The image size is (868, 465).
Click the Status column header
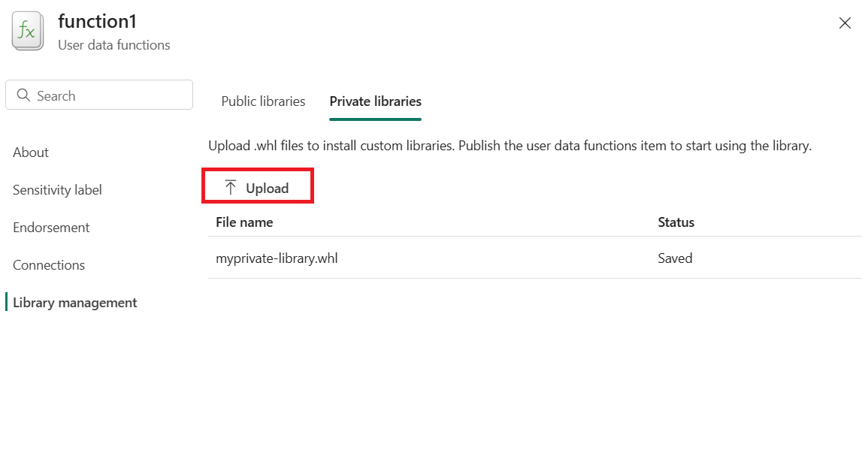point(676,222)
